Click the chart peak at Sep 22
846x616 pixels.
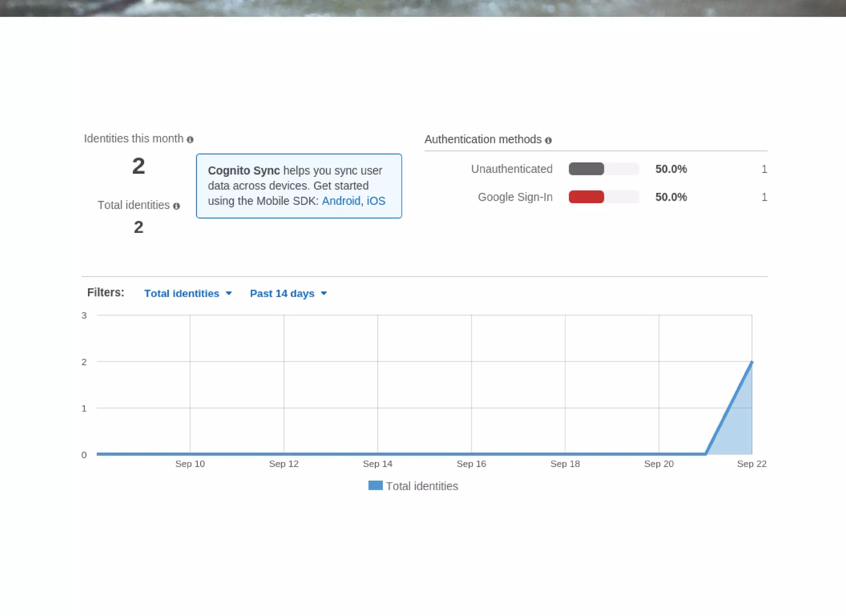pos(751,362)
